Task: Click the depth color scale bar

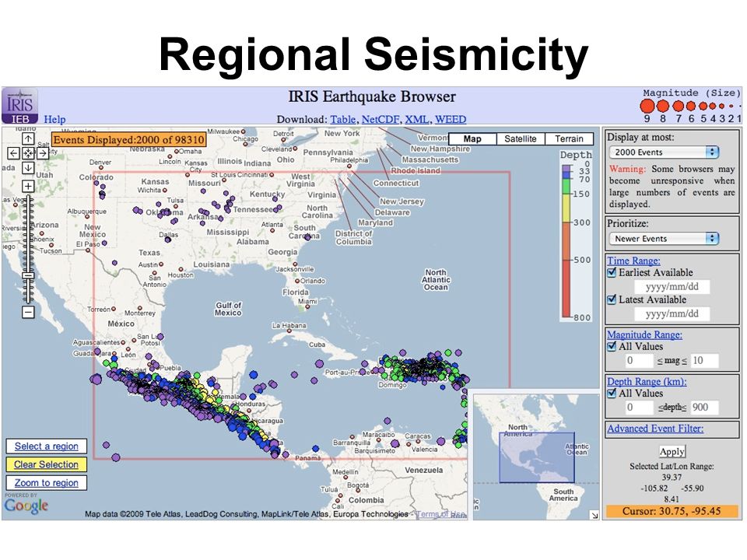Action: (x=566, y=241)
